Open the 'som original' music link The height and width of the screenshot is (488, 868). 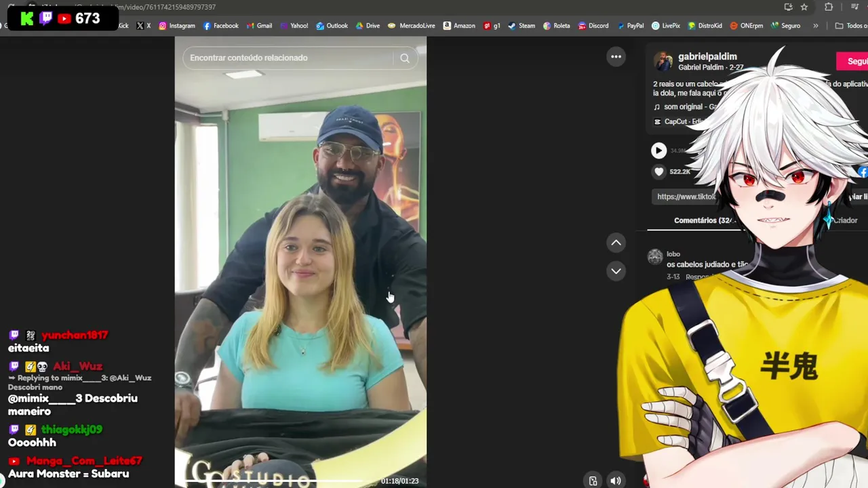tap(686, 107)
